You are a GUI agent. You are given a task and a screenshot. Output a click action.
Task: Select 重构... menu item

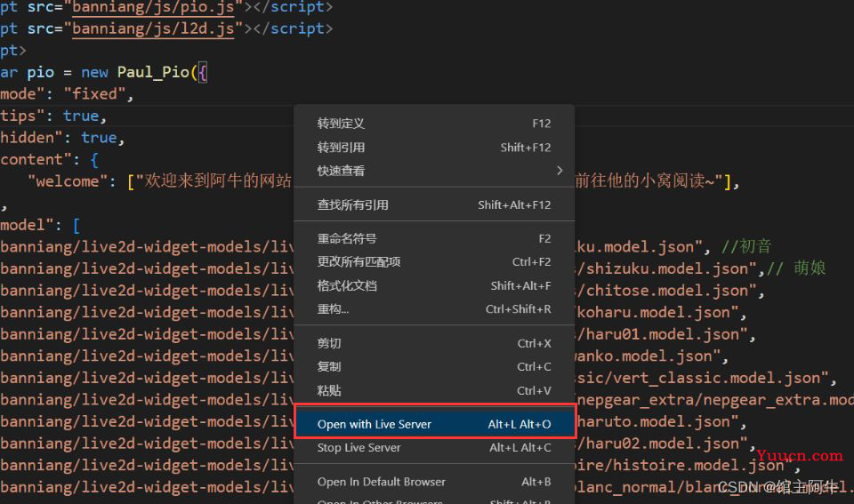(x=434, y=309)
